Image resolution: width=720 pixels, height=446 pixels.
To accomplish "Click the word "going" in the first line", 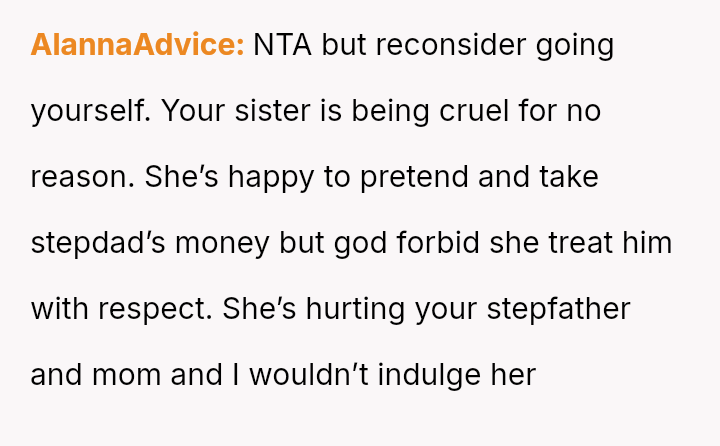I will point(578,46).
